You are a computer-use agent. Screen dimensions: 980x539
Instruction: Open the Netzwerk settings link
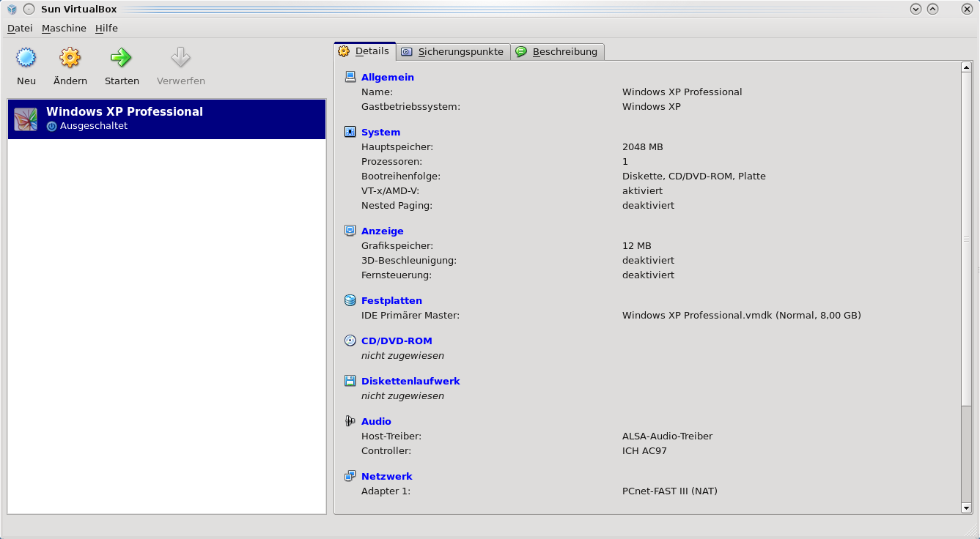coord(387,476)
